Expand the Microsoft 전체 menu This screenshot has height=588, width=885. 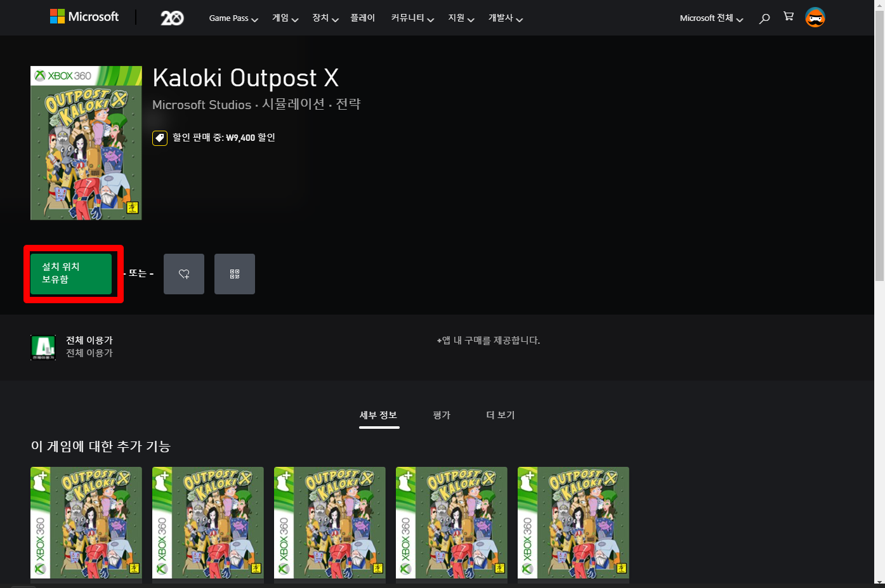(x=711, y=18)
